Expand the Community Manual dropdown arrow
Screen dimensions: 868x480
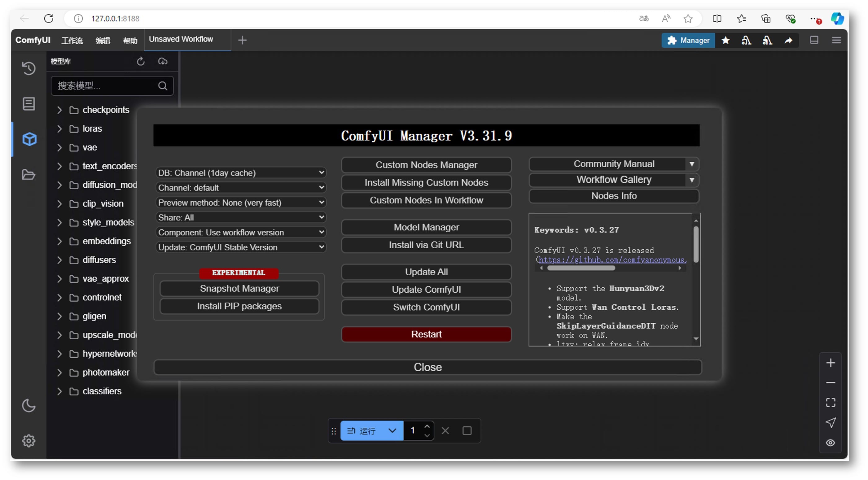click(691, 164)
